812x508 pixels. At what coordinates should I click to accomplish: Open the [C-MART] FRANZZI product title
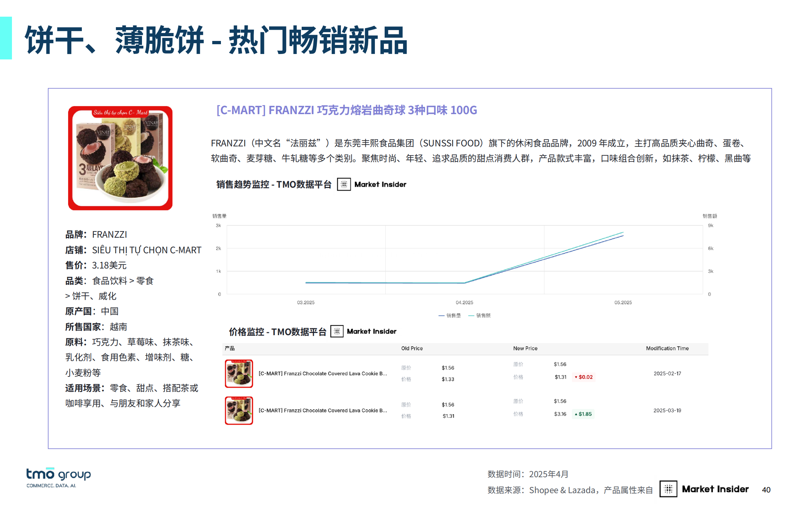(x=347, y=110)
